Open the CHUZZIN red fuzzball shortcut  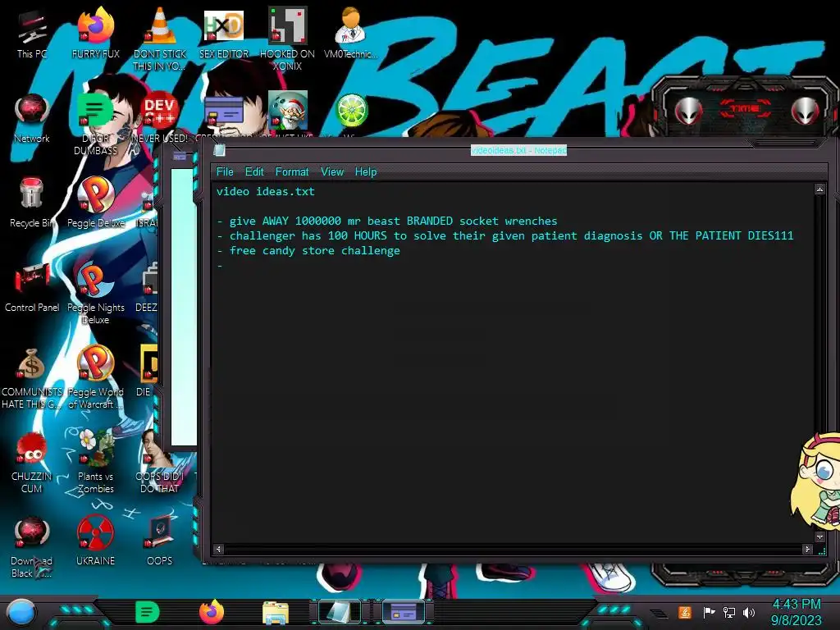coord(32,463)
